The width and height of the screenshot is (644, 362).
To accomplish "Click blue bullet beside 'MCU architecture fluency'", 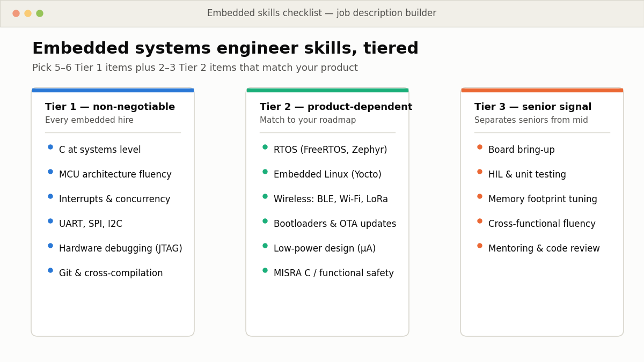I will [x=50, y=172].
